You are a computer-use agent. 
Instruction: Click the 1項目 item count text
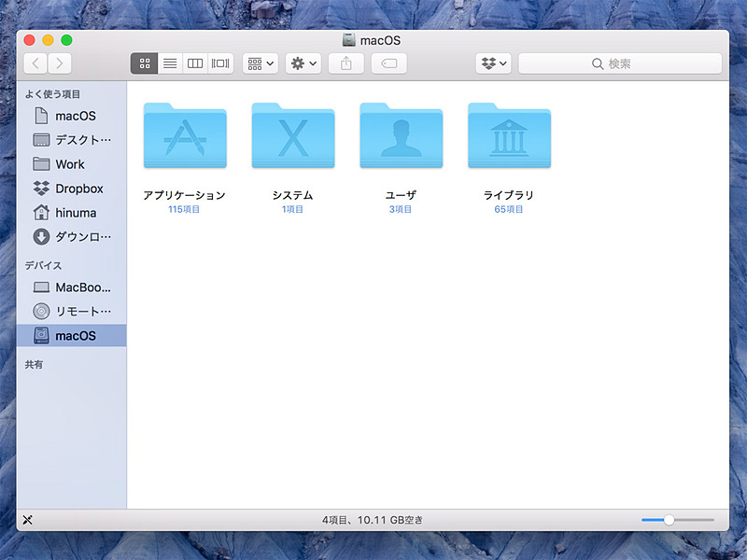click(292, 209)
